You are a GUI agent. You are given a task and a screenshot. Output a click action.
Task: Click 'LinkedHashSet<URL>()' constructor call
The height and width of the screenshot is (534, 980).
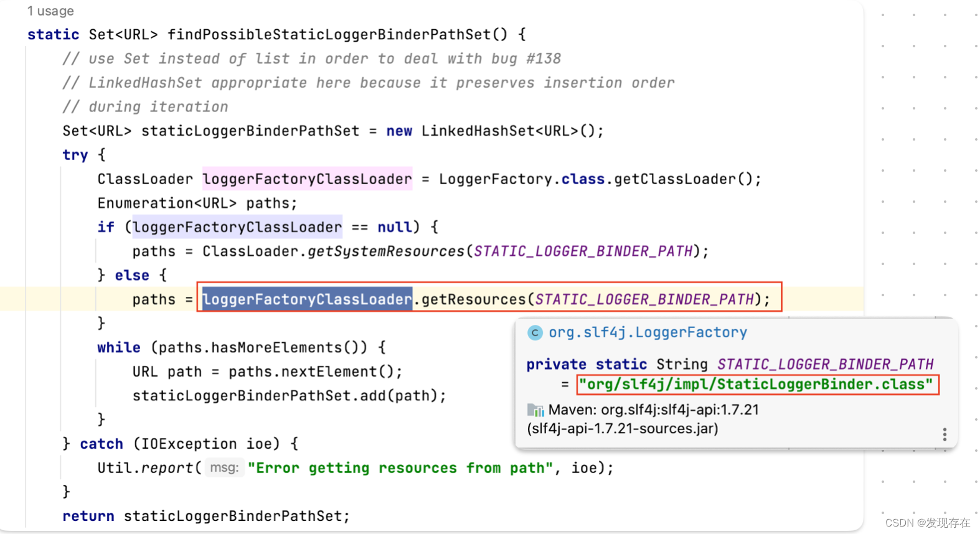(507, 131)
